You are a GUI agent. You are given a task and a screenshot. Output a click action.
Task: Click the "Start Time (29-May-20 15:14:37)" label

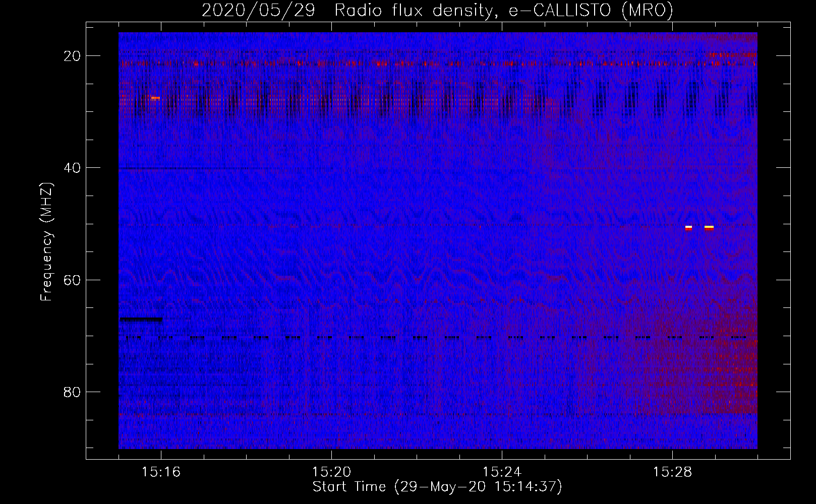[437, 487]
